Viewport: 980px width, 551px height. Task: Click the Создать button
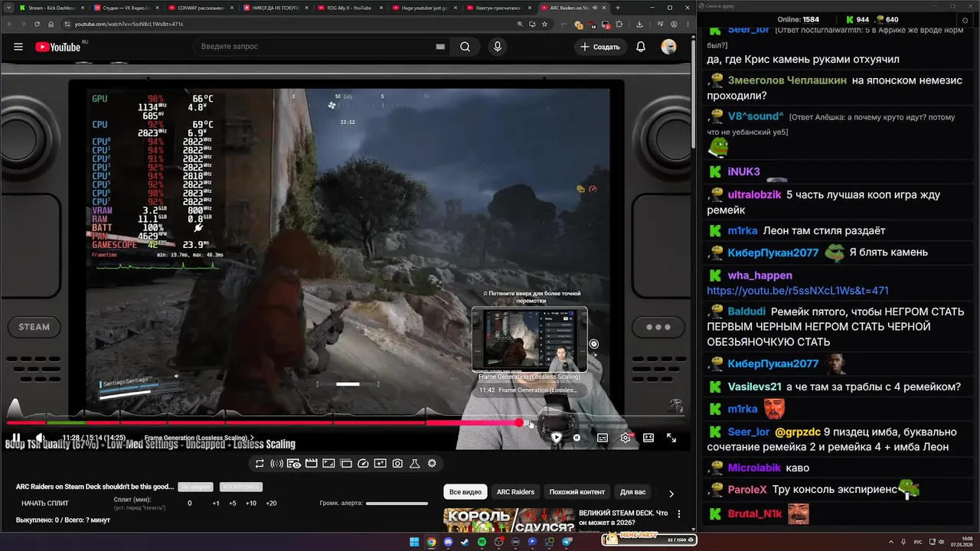coord(599,47)
